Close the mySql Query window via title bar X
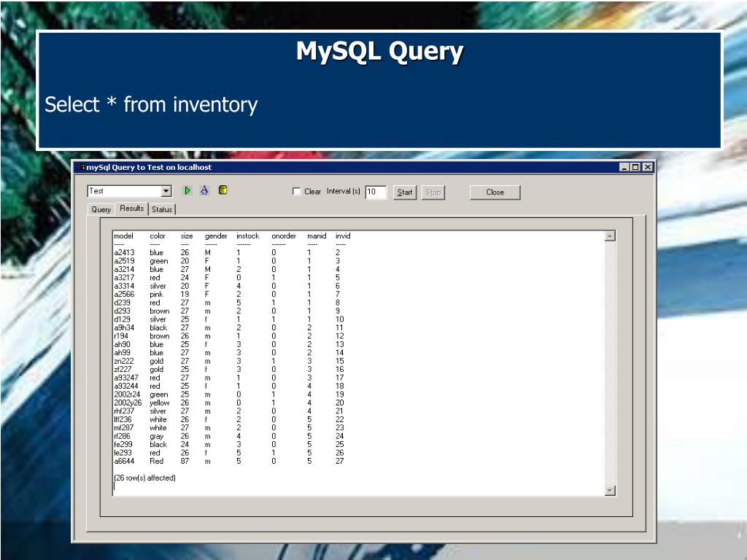Viewport: 747px width, 560px height. click(647, 167)
